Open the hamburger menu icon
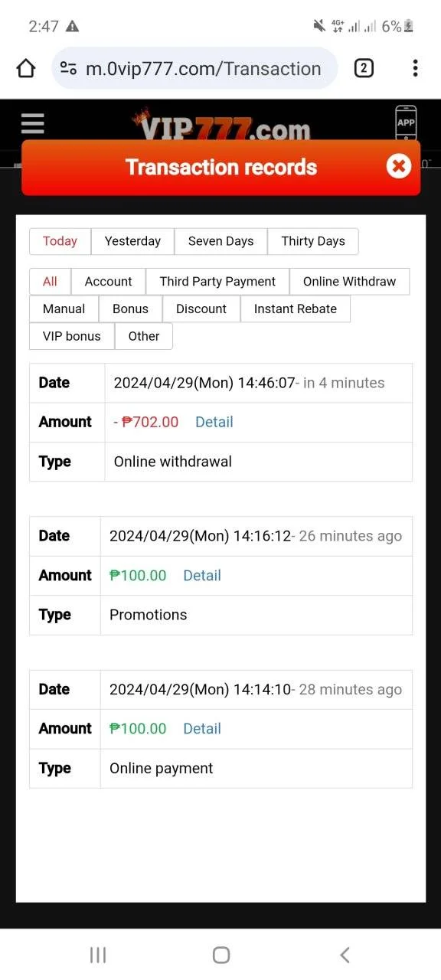This screenshot has height=980, width=441. coord(33,123)
